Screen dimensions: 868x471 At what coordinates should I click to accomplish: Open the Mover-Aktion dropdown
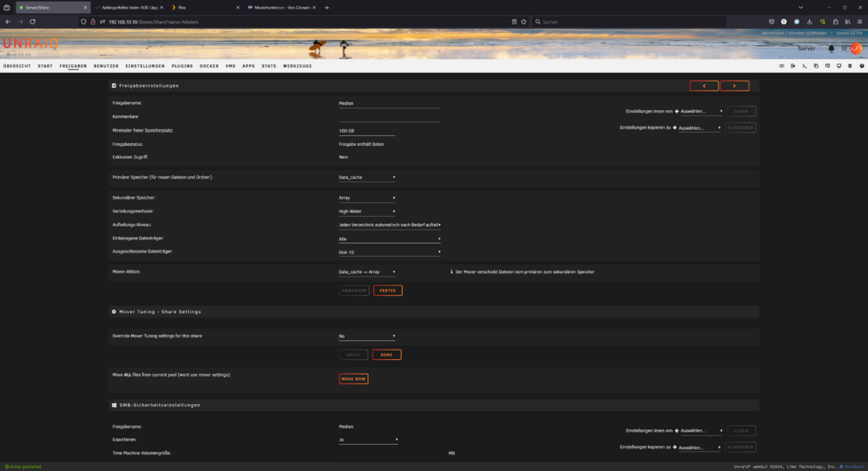(x=367, y=271)
